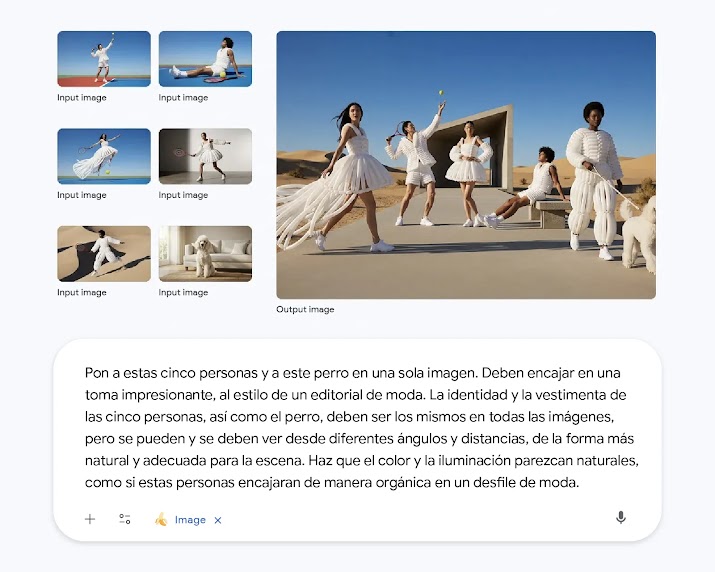
Task: Click the microphone voice input icon
Action: point(621,518)
